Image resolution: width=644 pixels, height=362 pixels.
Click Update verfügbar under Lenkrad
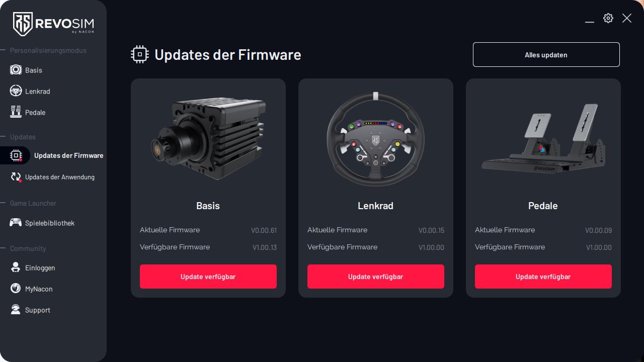tap(376, 277)
